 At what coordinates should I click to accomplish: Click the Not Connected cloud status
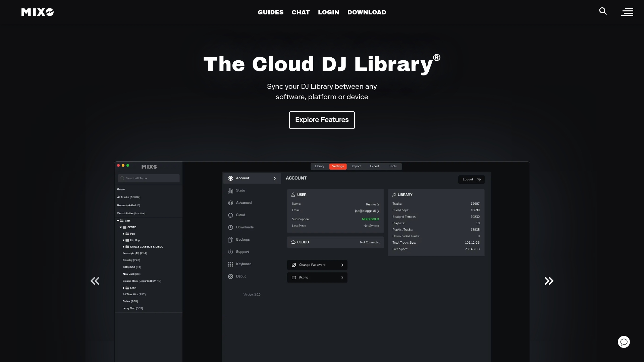(370, 242)
